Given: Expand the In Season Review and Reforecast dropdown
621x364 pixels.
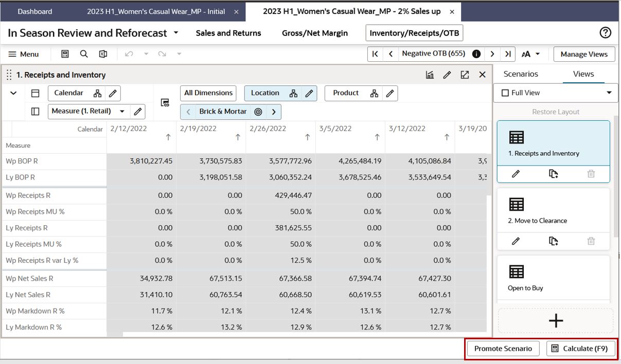Looking at the screenshot, I should point(176,33).
